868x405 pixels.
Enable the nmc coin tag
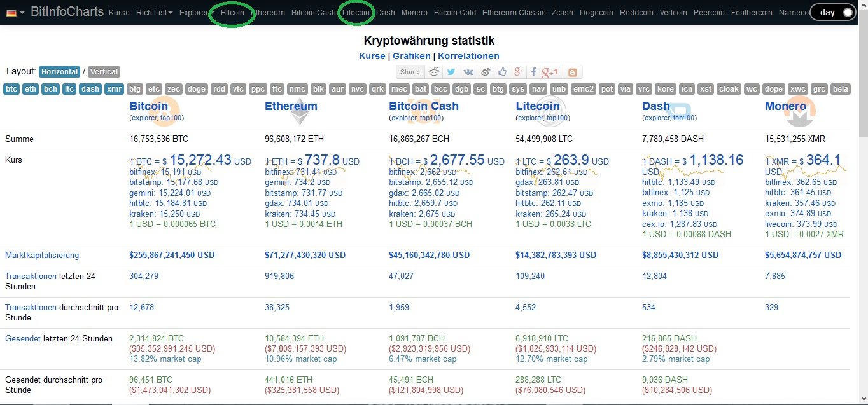(x=297, y=89)
